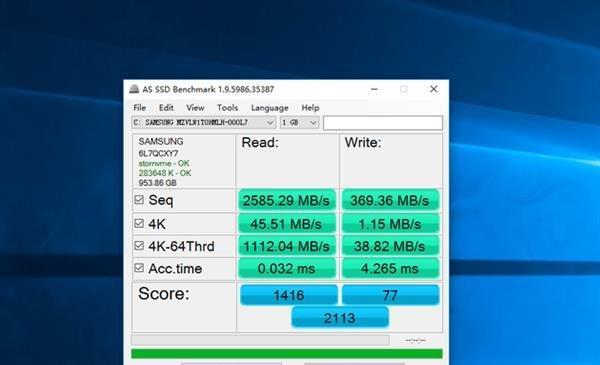Click the empty text field beside 1 GB

tap(383, 123)
